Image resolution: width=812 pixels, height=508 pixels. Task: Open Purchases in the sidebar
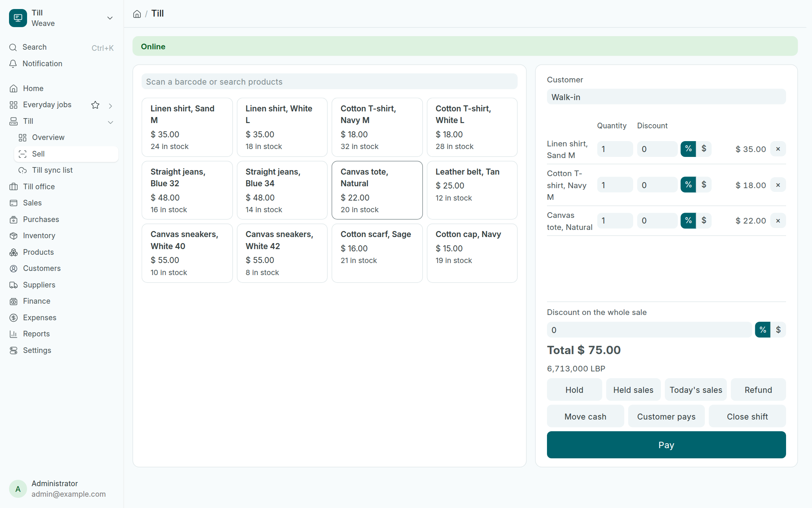point(62,219)
